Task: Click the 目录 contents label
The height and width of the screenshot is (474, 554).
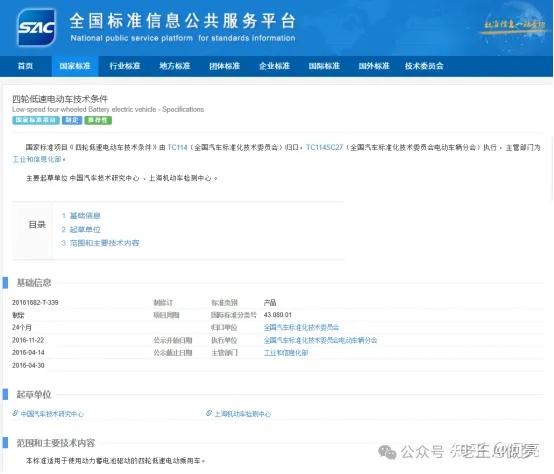Action: click(37, 225)
